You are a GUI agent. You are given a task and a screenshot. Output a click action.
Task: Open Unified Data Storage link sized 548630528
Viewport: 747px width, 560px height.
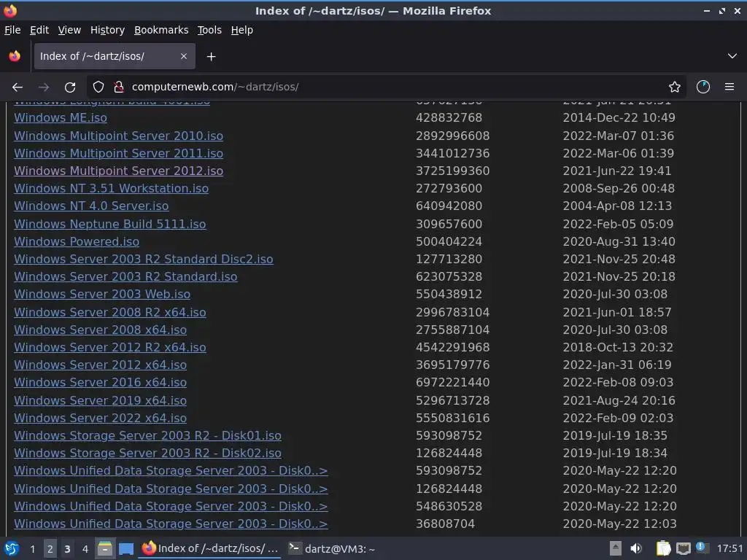point(171,507)
